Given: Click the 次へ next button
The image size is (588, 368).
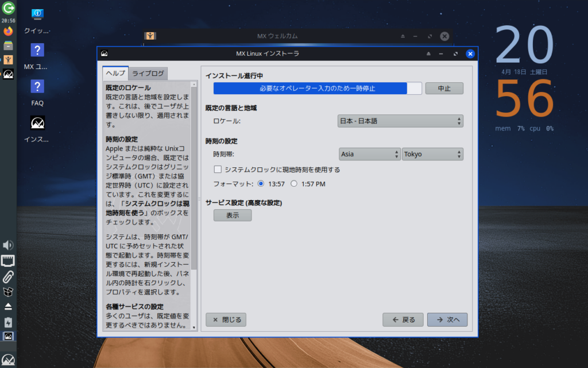Looking at the screenshot, I should pos(447,320).
